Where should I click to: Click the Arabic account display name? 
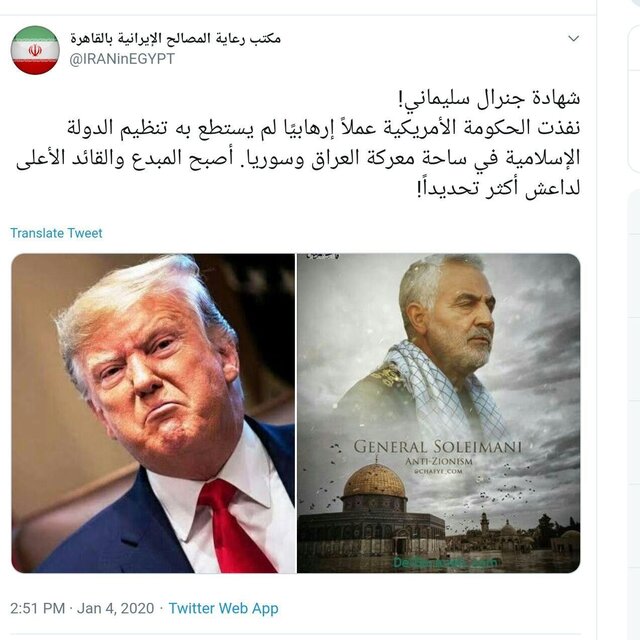click(176, 38)
